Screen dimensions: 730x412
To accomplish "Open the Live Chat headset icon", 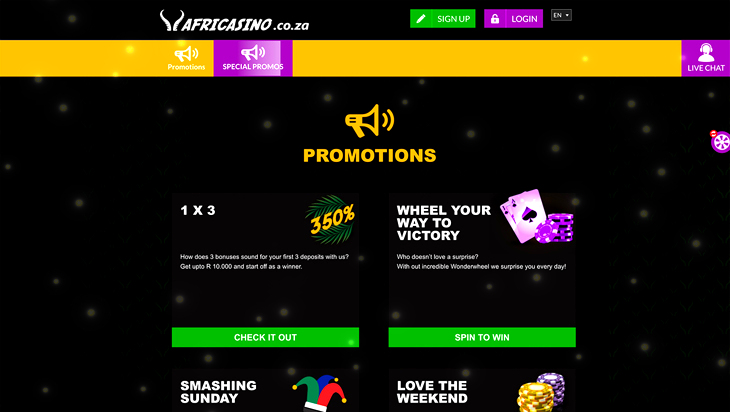I will [x=706, y=53].
